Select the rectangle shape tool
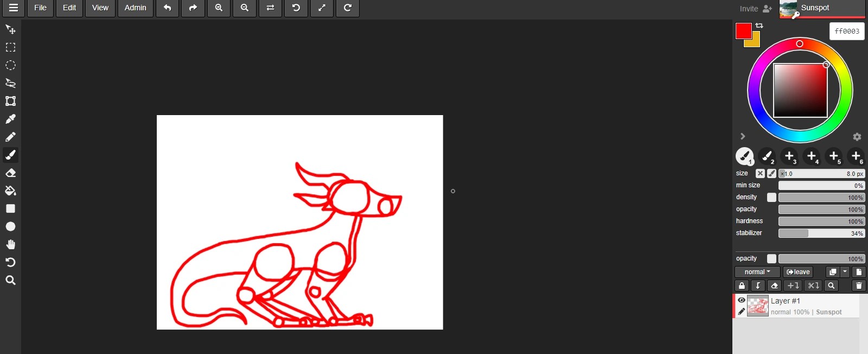 [x=10, y=208]
